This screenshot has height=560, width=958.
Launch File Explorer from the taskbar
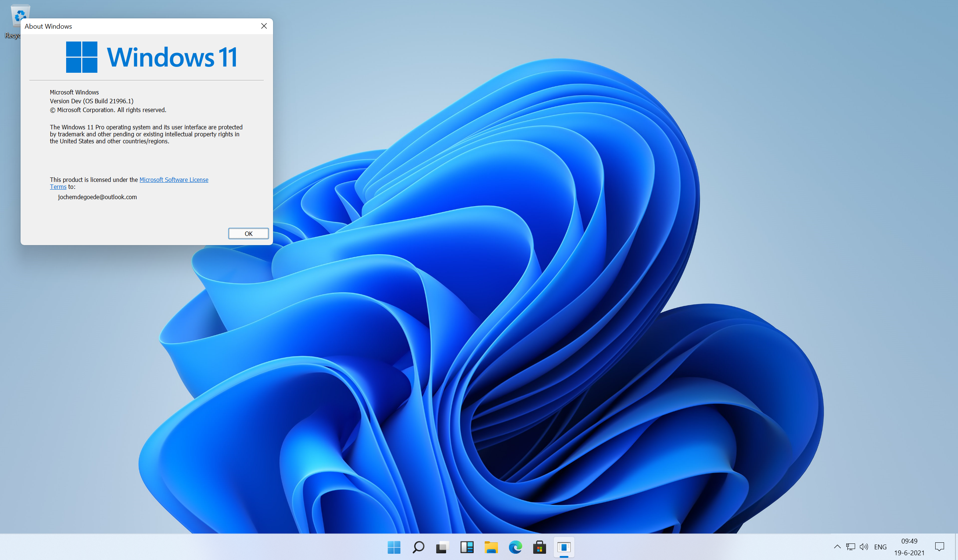(491, 547)
